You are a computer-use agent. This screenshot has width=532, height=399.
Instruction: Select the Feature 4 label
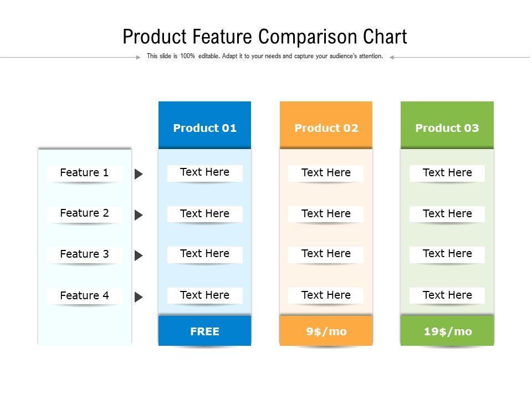click(x=84, y=295)
